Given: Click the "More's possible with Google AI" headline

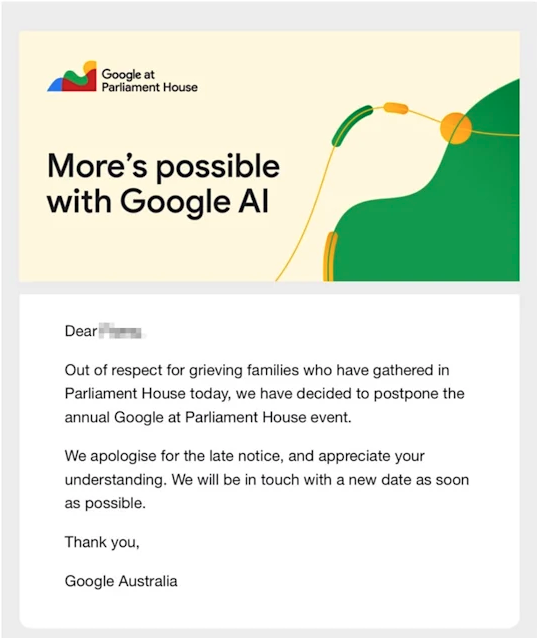Looking at the screenshot, I should coord(164,184).
